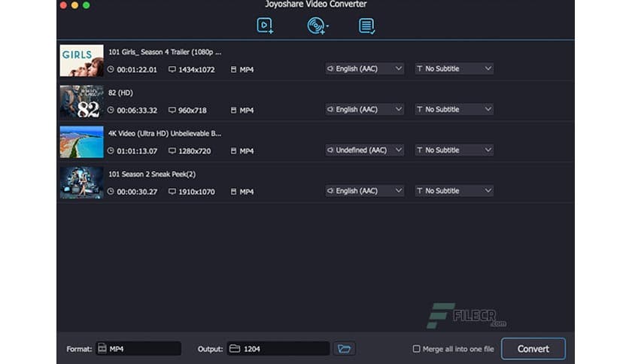629x364 pixels.
Task: Enable Merge all into one file
Action: [x=417, y=349]
